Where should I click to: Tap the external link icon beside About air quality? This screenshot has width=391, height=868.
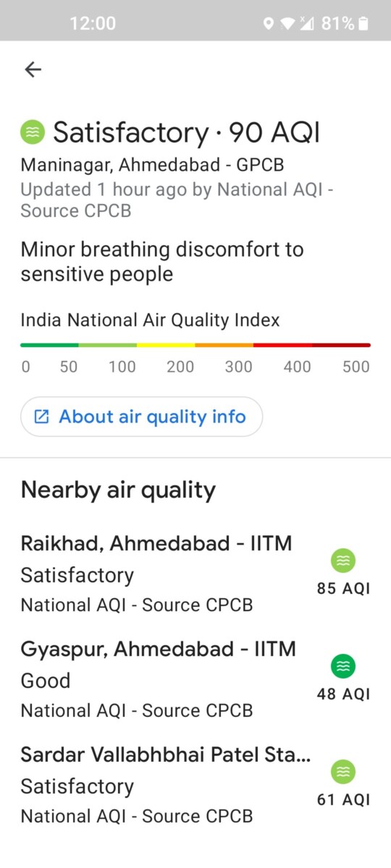click(x=42, y=417)
